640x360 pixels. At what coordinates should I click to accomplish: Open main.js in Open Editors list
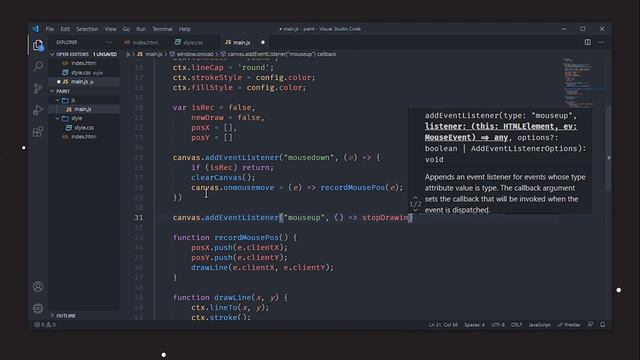(x=84, y=82)
